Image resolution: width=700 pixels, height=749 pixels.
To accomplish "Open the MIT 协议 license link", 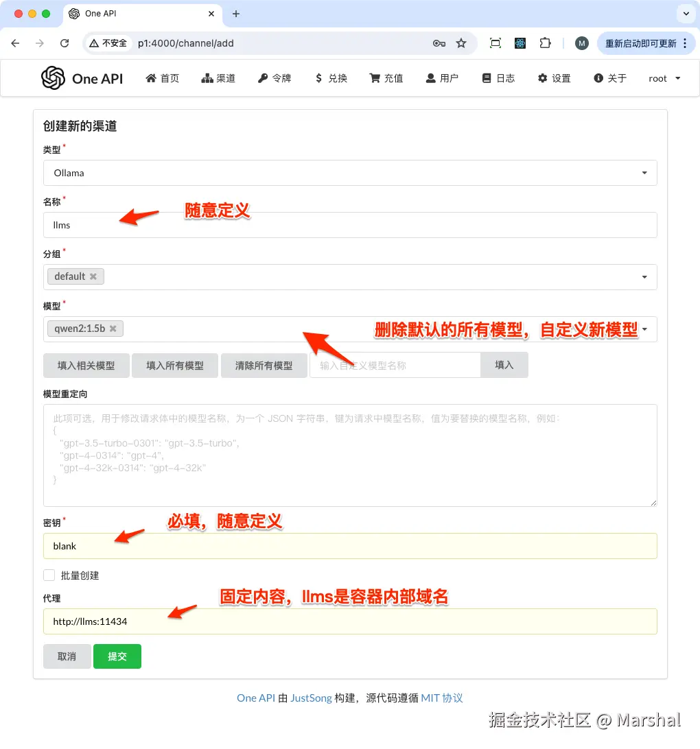I will coord(442,698).
